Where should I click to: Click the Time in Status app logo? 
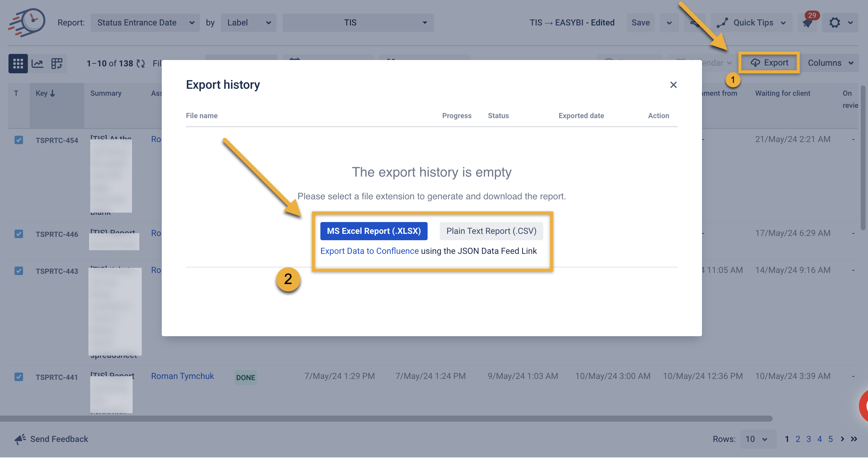[x=27, y=22]
